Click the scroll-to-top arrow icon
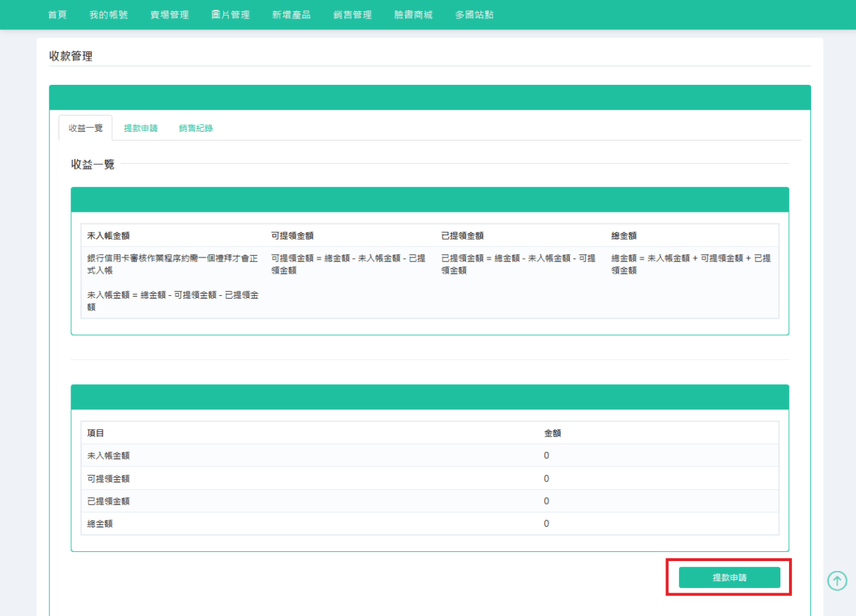The height and width of the screenshot is (616, 856). (x=837, y=580)
